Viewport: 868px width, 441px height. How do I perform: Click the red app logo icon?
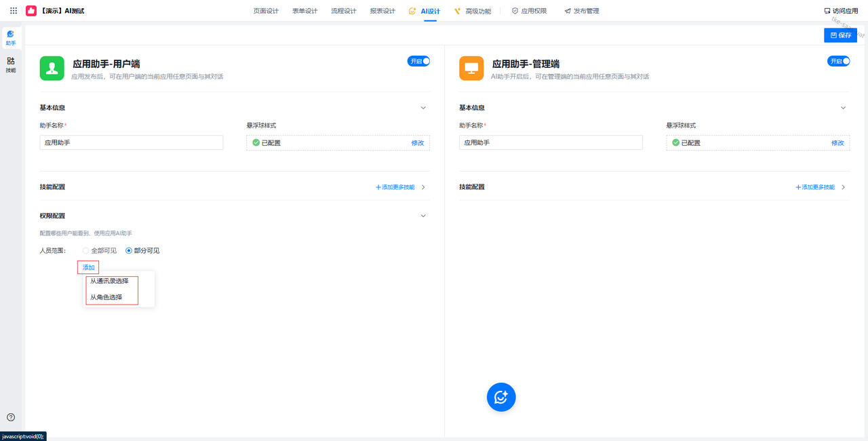[x=31, y=11]
